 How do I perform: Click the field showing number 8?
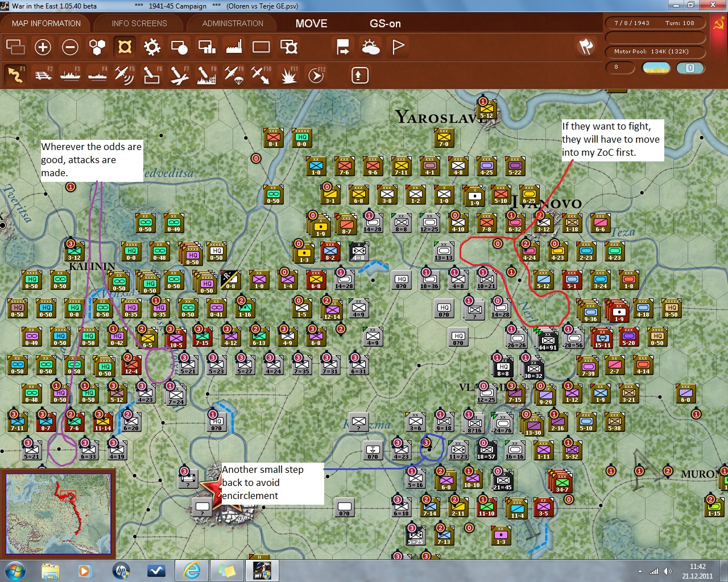[x=621, y=68]
